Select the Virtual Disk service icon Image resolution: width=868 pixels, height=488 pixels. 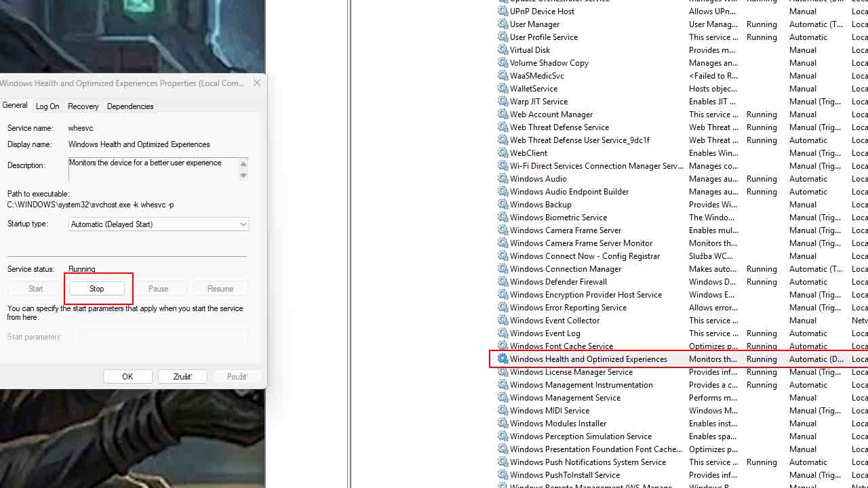(502, 50)
